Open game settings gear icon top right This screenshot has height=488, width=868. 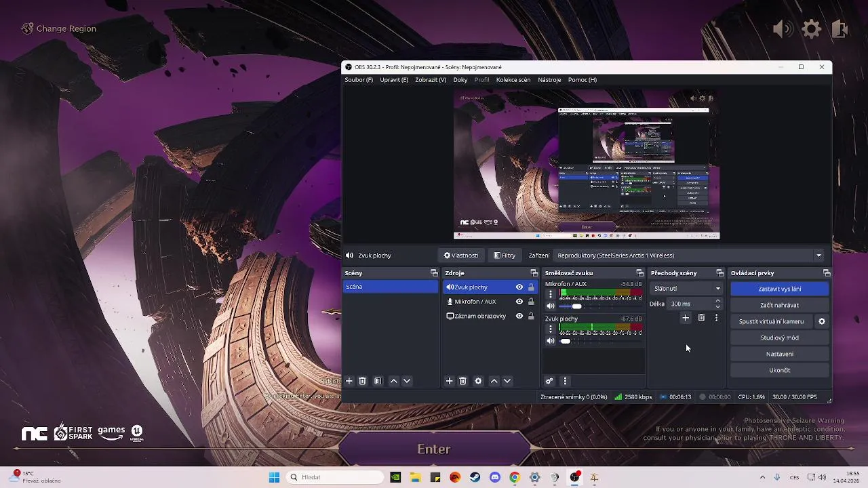pos(812,28)
